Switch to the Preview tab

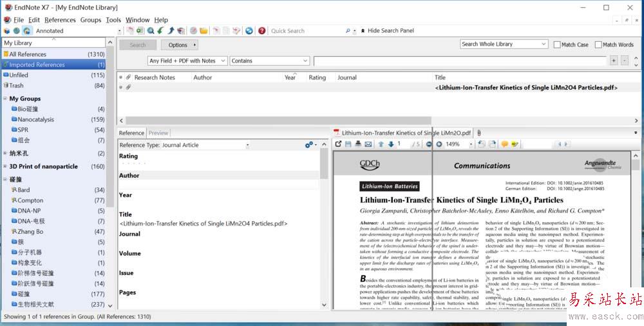158,133
